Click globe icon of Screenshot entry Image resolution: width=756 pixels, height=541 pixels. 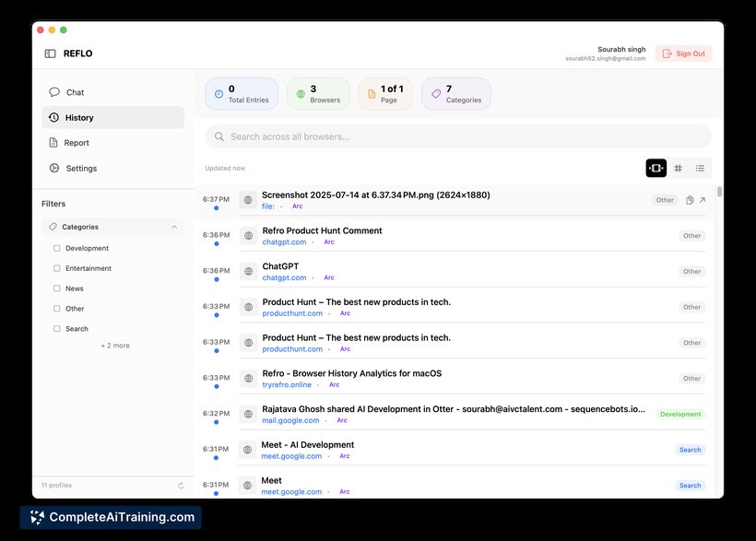(248, 200)
